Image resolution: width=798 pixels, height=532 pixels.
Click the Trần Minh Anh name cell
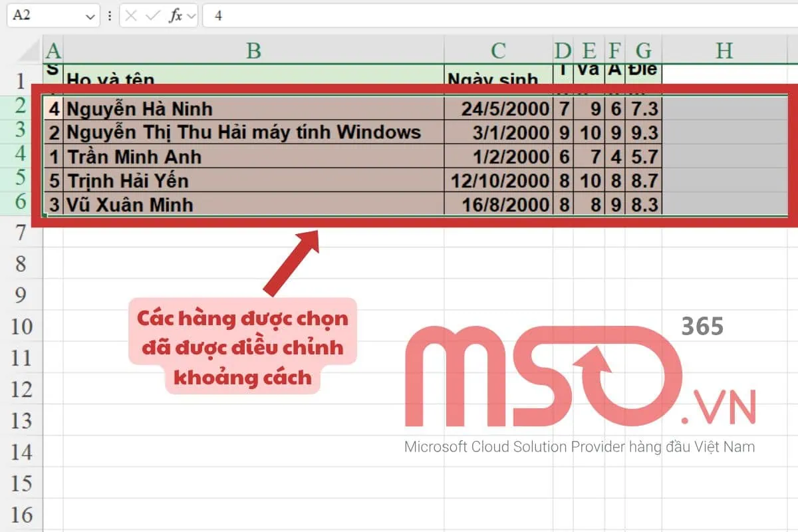253,157
